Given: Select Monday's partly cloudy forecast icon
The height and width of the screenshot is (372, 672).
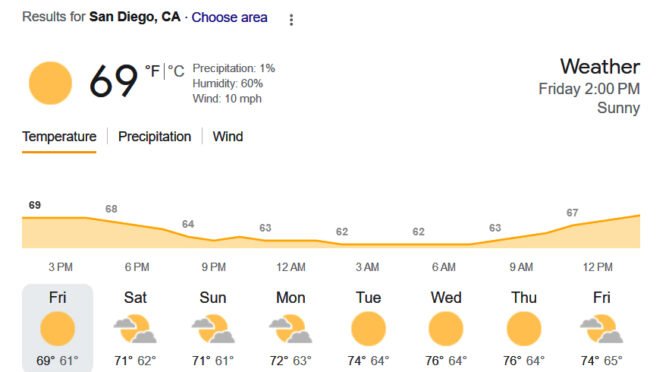Looking at the screenshot, I should pyautogui.click(x=291, y=329).
